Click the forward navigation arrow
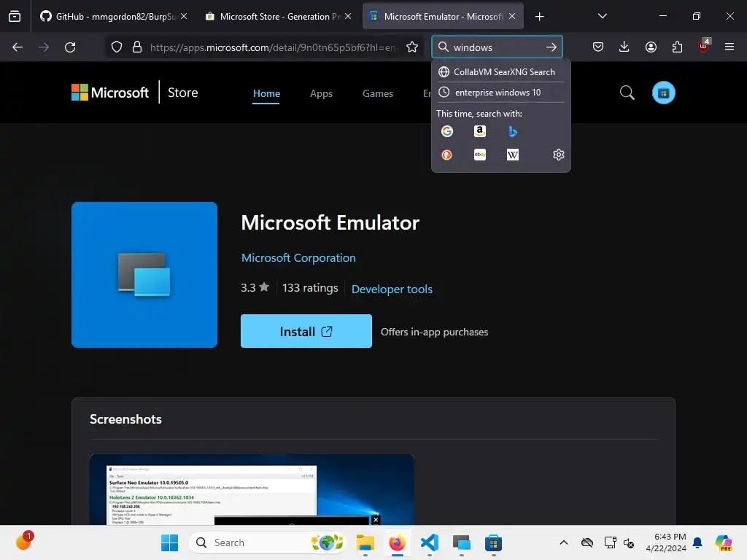This screenshot has height=560, width=747. click(44, 47)
